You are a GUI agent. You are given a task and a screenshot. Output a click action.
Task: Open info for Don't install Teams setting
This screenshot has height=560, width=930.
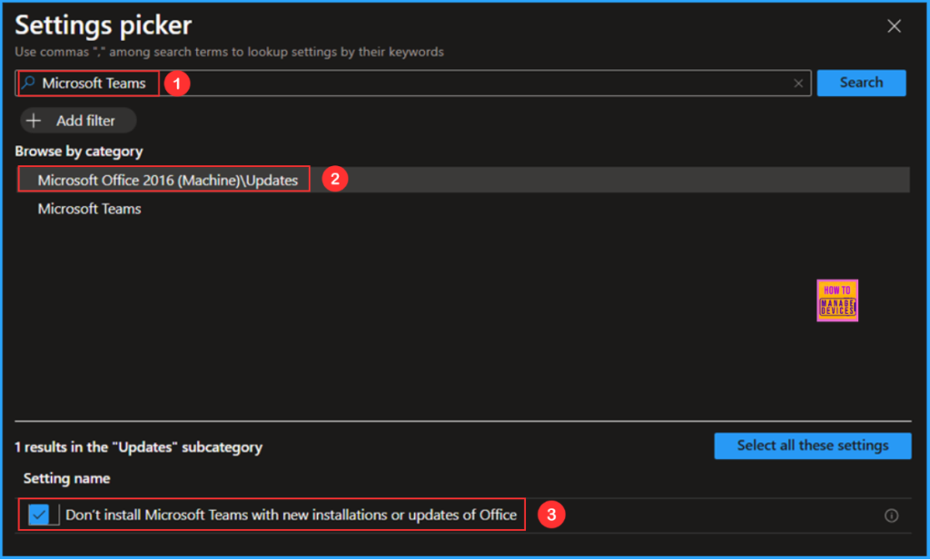[891, 516]
